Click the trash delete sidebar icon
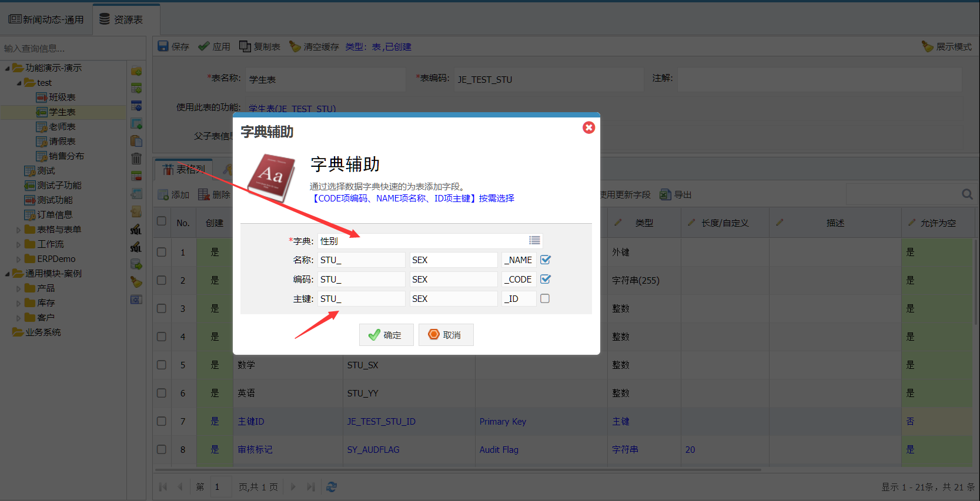980x501 pixels. [136, 159]
